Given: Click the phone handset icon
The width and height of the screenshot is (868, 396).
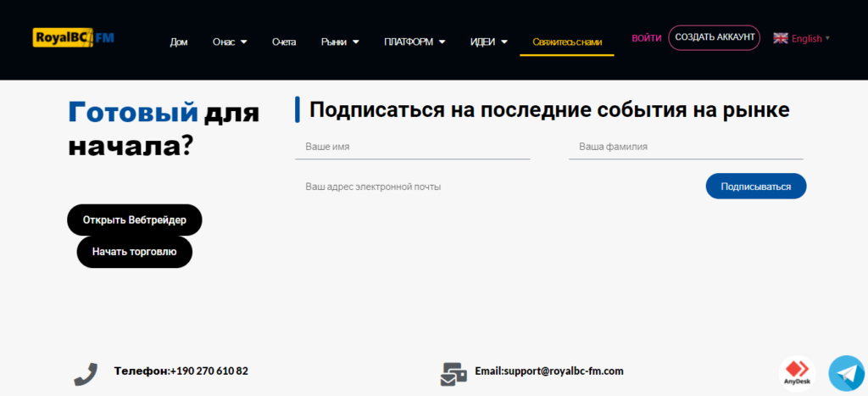Looking at the screenshot, I should click(x=86, y=375).
